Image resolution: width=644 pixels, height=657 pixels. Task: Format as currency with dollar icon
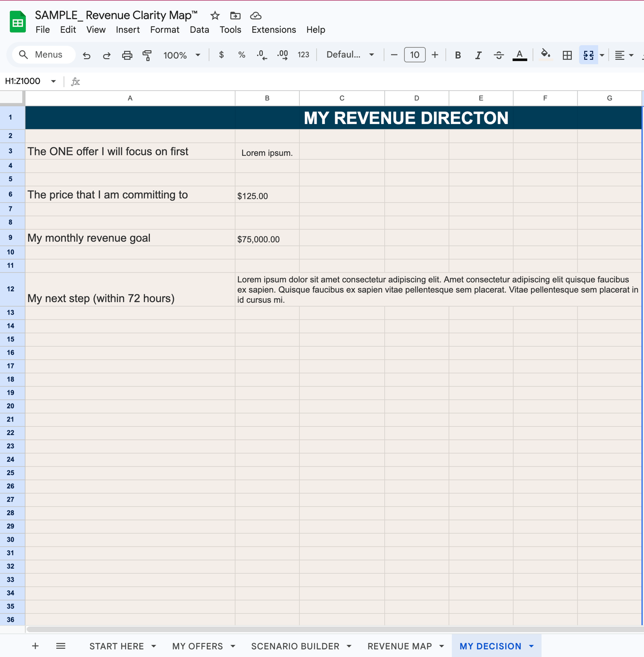click(x=221, y=55)
